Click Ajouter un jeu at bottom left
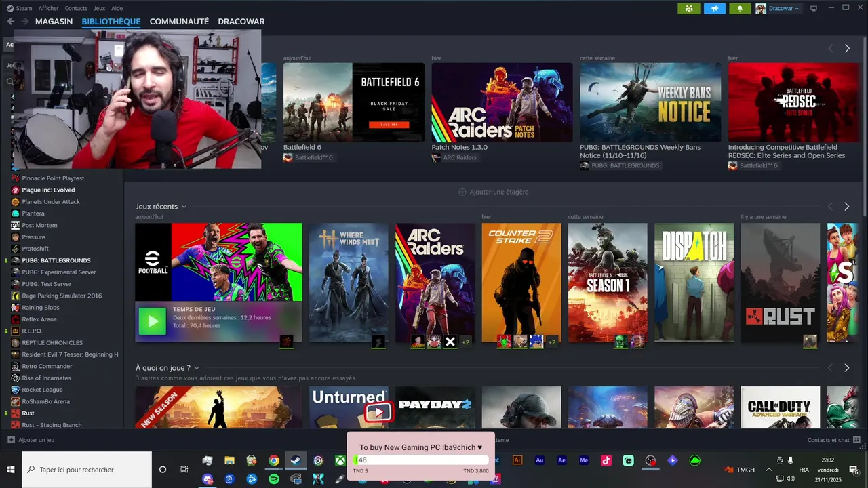 pos(31,440)
